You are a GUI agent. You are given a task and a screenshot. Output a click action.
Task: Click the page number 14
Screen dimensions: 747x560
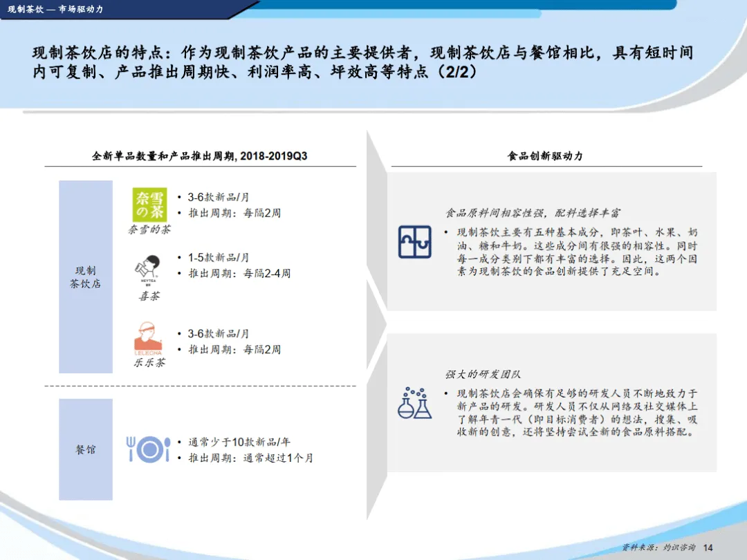(x=708, y=548)
